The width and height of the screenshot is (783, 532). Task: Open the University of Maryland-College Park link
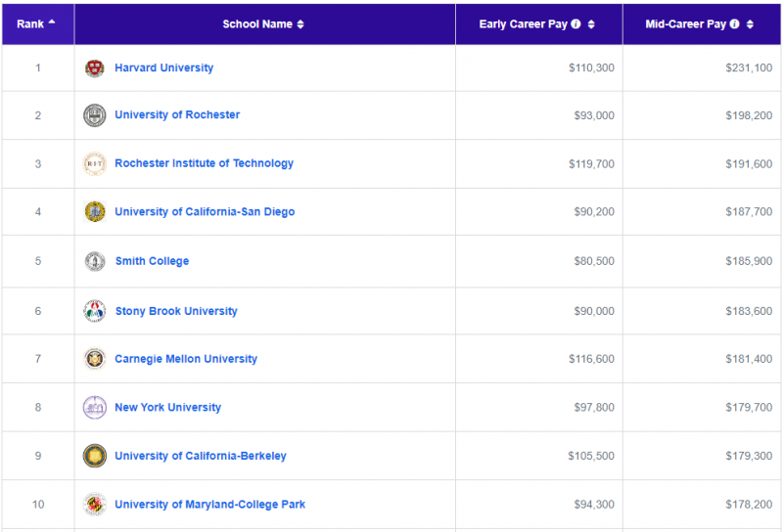pos(209,504)
